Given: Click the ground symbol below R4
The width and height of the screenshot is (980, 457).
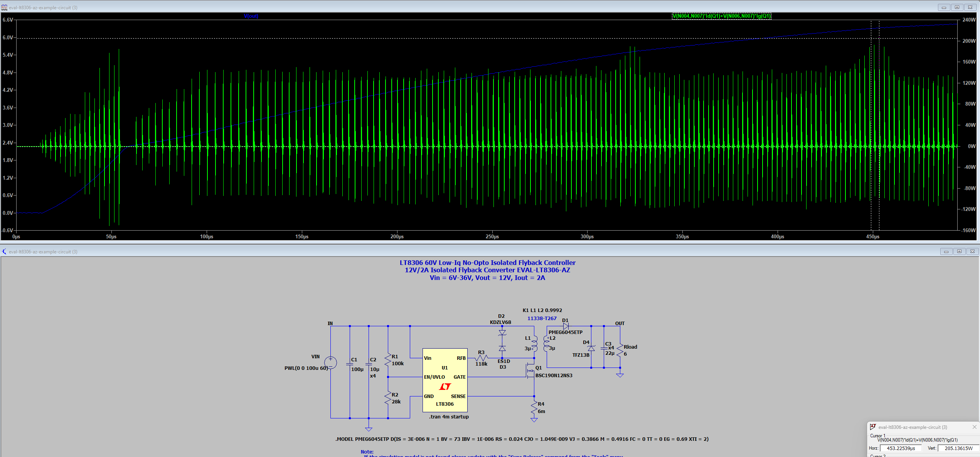Looking at the screenshot, I should (x=534, y=420).
